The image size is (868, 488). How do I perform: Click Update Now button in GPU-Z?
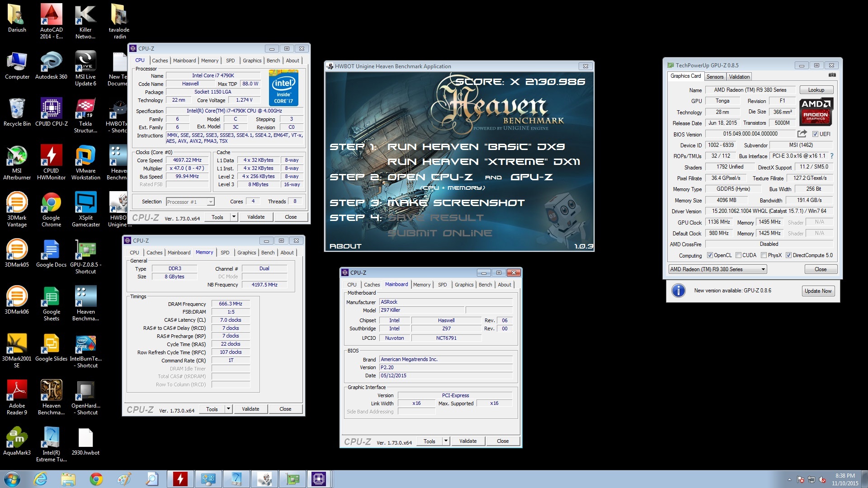[818, 291]
